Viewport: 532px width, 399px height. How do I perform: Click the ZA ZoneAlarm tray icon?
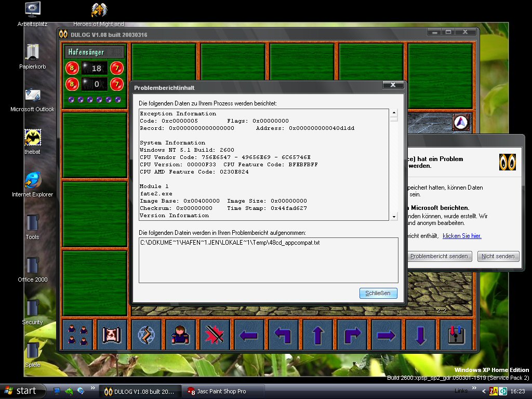click(x=494, y=391)
